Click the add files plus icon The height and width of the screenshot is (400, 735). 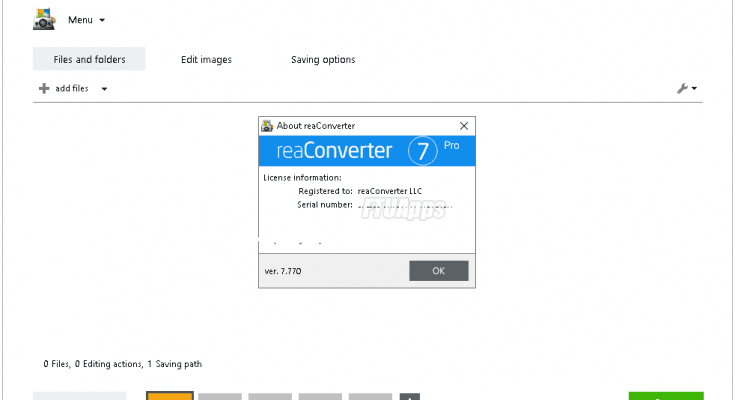(x=44, y=88)
